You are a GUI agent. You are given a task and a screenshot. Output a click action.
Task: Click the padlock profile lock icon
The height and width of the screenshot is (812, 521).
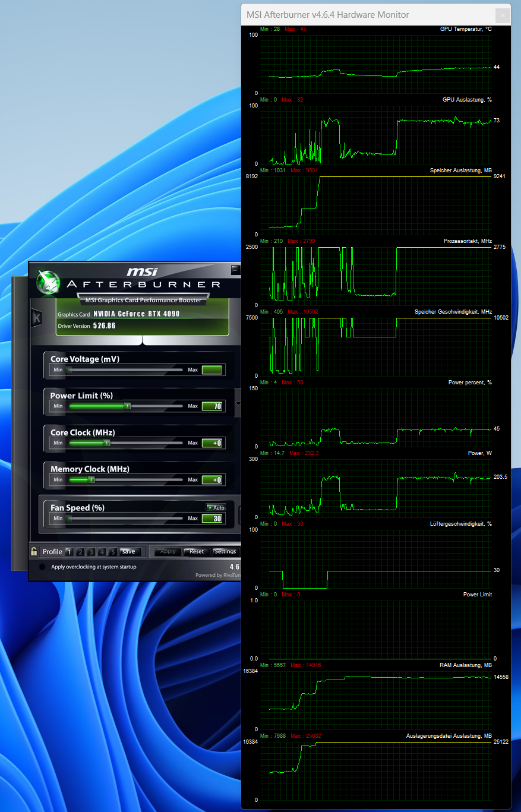[x=34, y=551]
